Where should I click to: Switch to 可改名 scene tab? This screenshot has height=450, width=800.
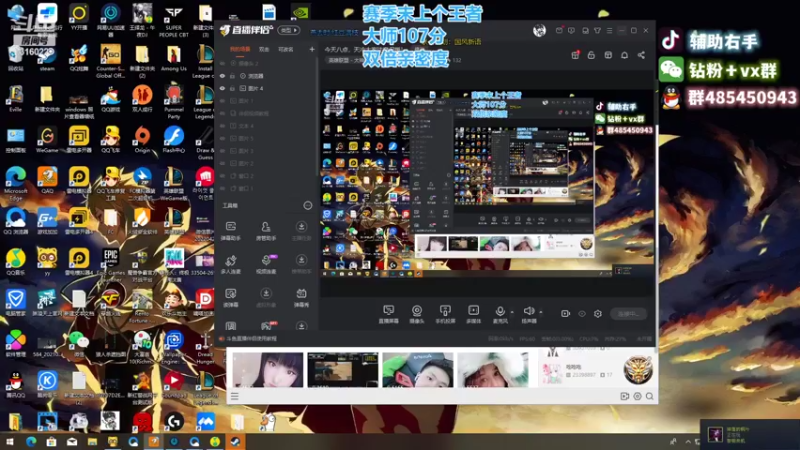pos(286,49)
